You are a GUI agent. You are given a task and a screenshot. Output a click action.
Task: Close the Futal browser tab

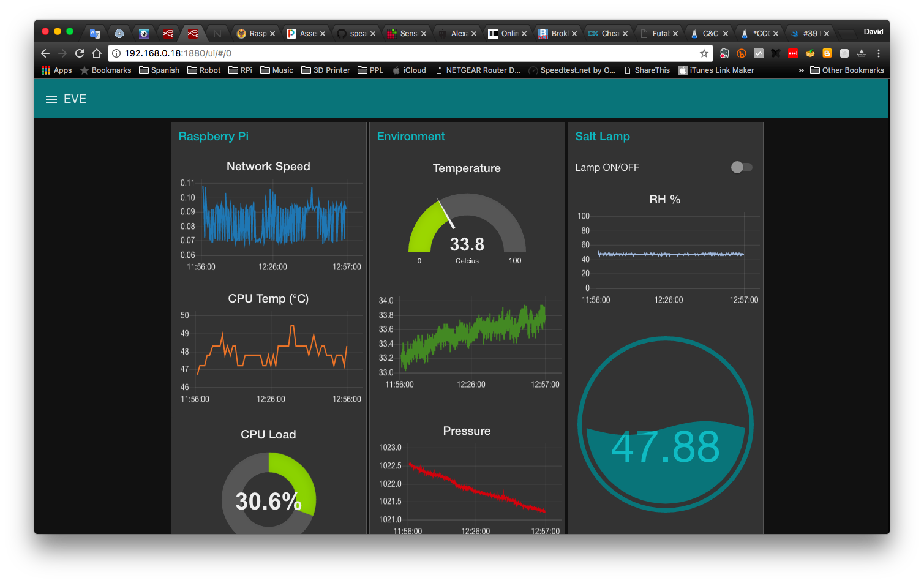[x=675, y=34]
